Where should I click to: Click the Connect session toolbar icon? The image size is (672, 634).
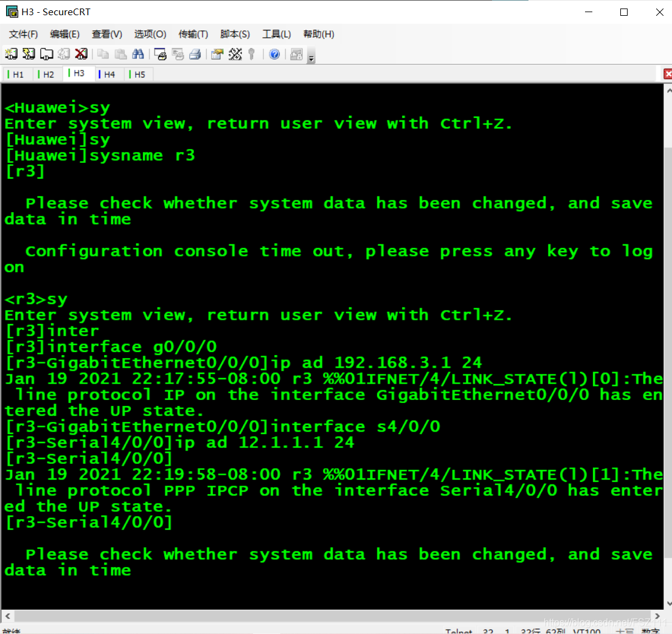pyautogui.click(x=11, y=54)
